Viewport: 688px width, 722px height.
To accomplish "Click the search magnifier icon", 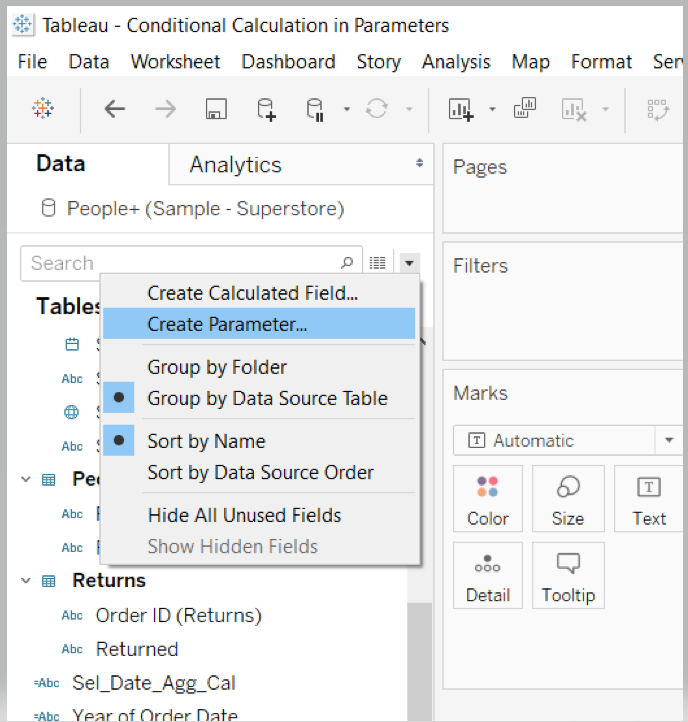I will click(x=347, y=263).
